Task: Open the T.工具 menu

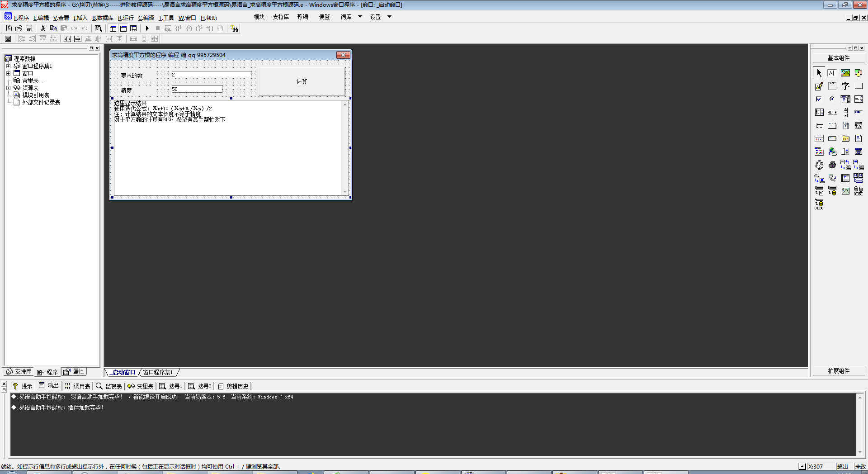Action: point(166,18)
